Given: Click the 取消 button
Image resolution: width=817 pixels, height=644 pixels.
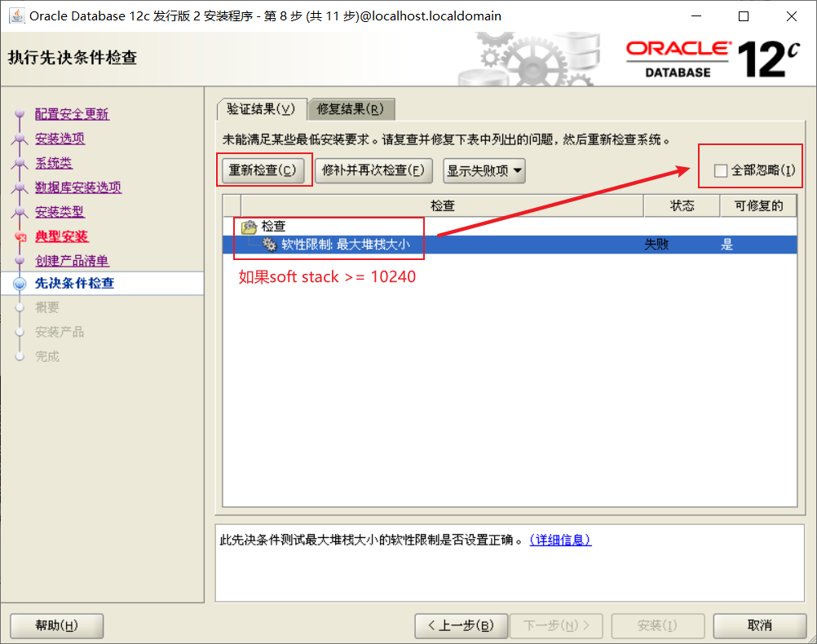Looking at the screenshot, I should tap(760, 625).
